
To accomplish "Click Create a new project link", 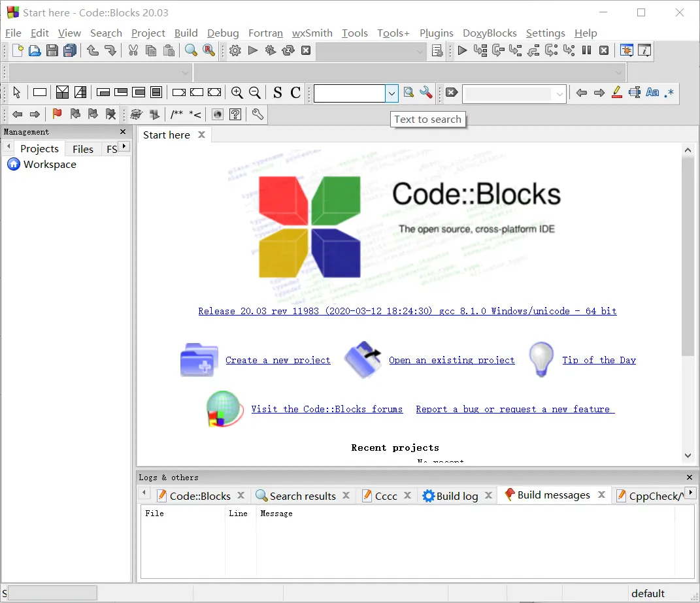I will pos(278,360).
